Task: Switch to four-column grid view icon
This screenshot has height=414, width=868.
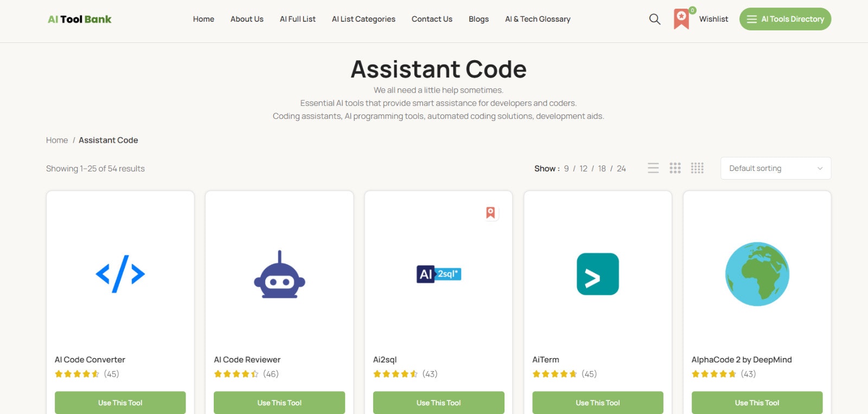Action: coord(697,168)
